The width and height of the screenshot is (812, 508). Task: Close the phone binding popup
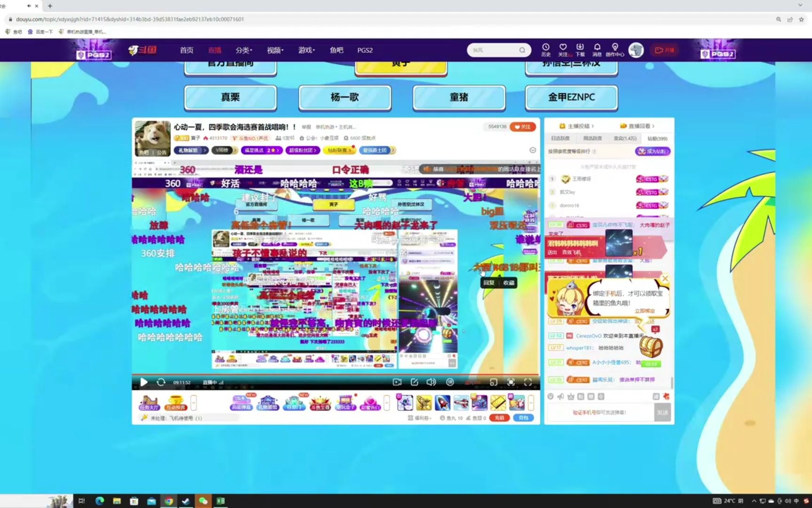(x=665, y=278)
